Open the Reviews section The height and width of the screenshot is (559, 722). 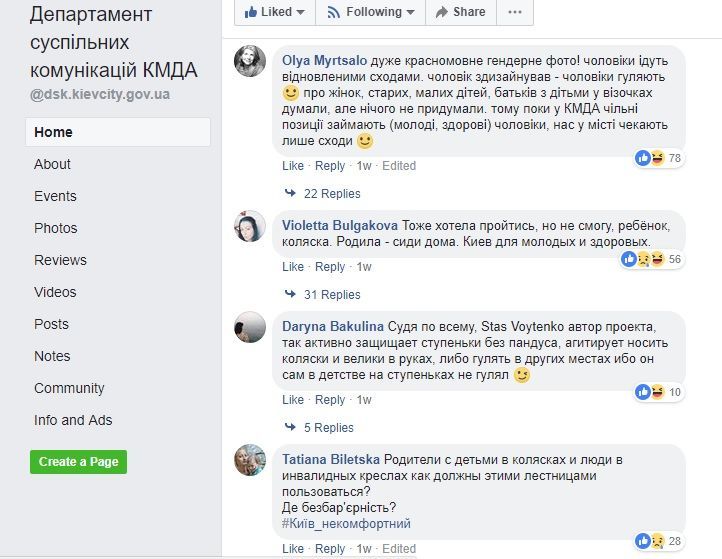[60, 260]
